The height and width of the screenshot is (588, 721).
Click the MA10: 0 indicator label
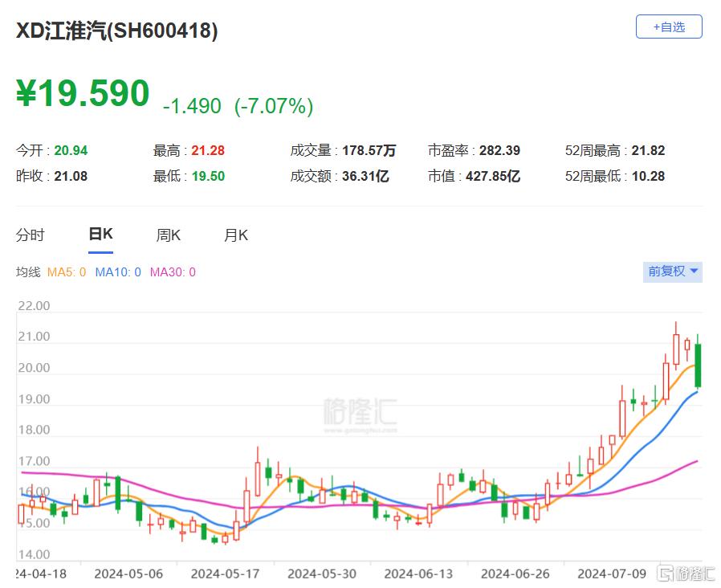pyautogui.click(x=118, y=272)
